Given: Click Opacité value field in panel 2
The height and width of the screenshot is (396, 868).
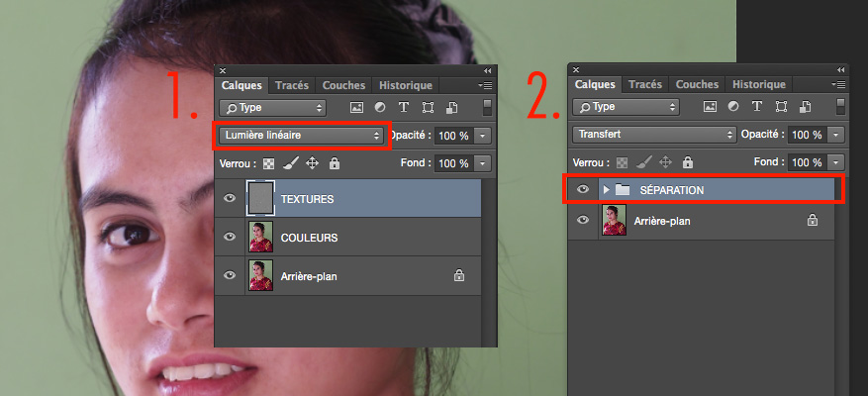Looking at the screenshot, I should pos(808,135).
